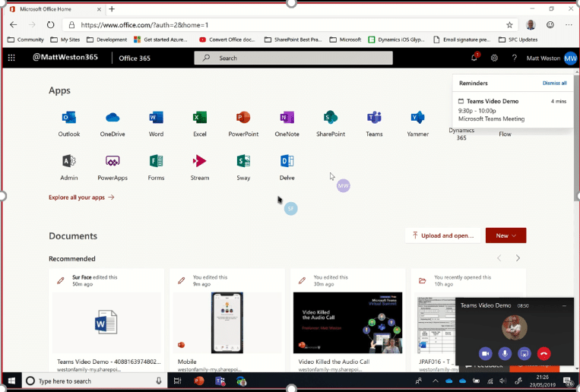Click Upload and open button
The width and height of the screenshot is (580, 392).
click(x=442, y=236)
